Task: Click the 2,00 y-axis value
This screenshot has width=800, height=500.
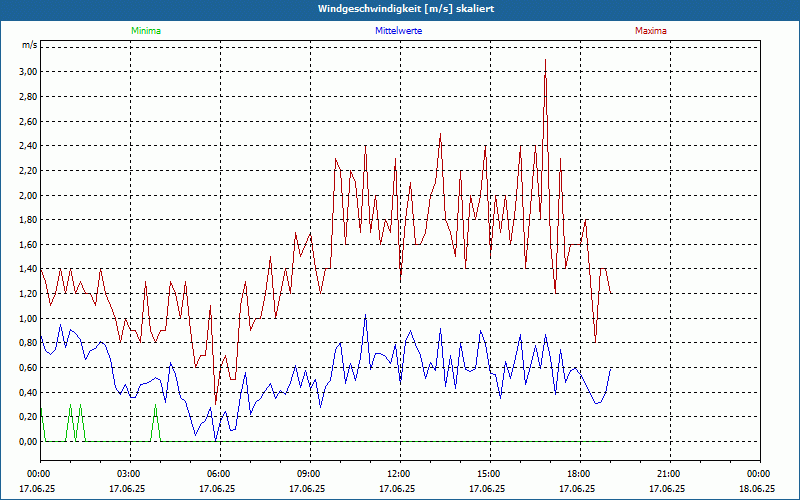Action: tap(29, 195)
